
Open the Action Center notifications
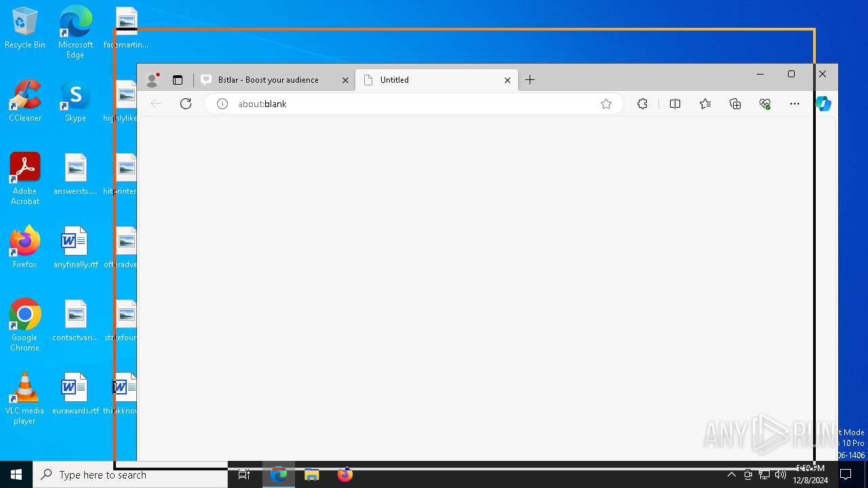pos(846,474)
